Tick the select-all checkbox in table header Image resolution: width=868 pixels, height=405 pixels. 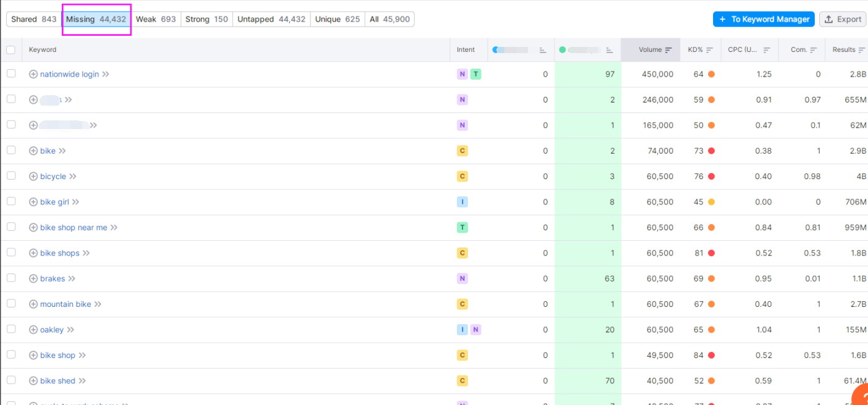[10, 50]
